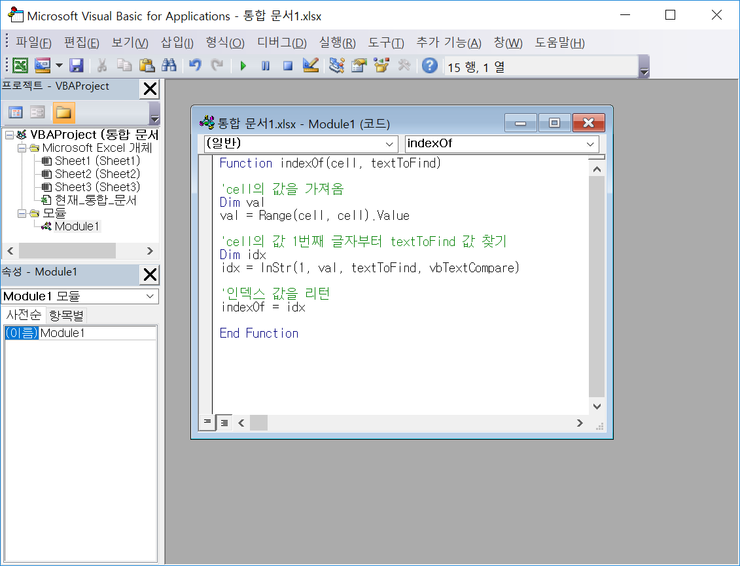Image resolution: width=740 pixels, height=566 pixels.
Task: Click the Reset (stop) square icon
Action: [287, 65]
